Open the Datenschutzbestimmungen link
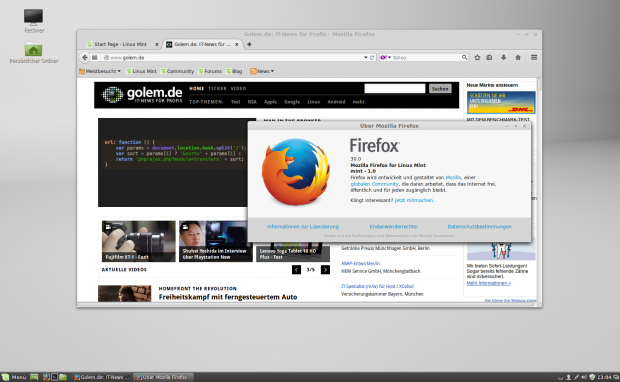 480,227
